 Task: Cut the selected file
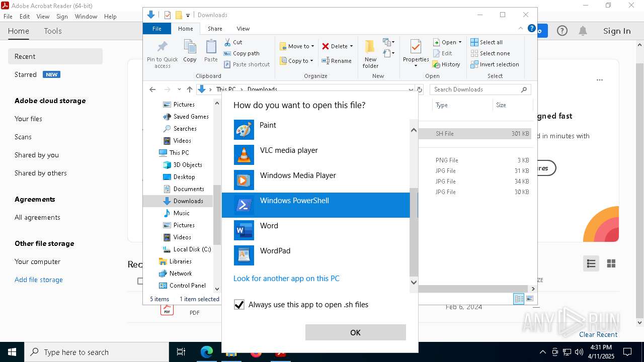tap(233, 42)
